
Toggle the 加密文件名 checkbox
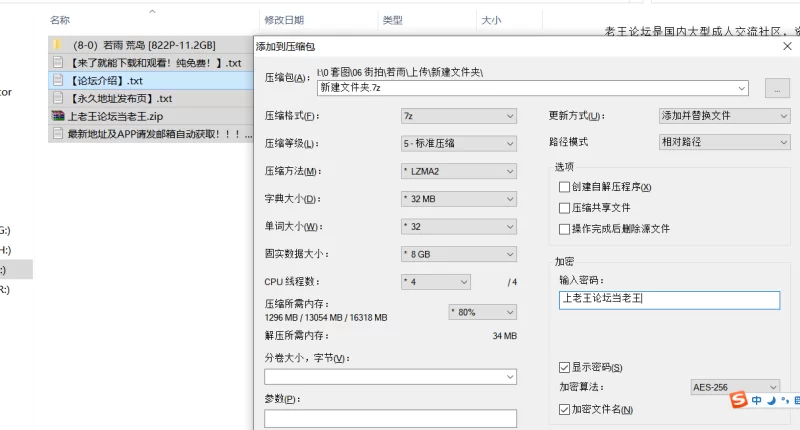pyautogui.click(x=565, y=409)
